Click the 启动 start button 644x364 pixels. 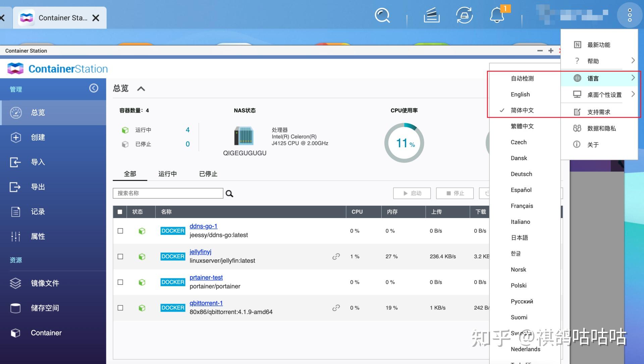(x=412, y=193)
